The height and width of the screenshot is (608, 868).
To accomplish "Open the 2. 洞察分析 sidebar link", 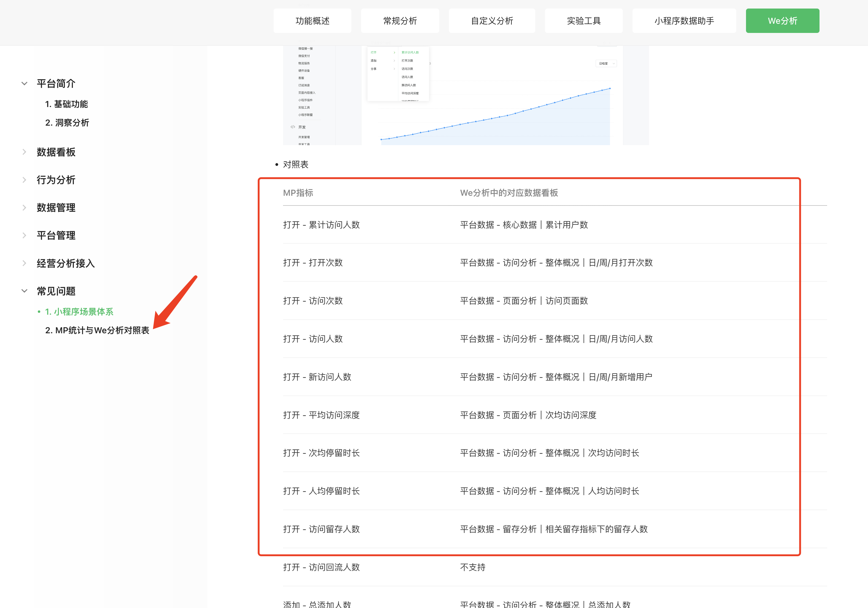I will [x=67, y=123].
